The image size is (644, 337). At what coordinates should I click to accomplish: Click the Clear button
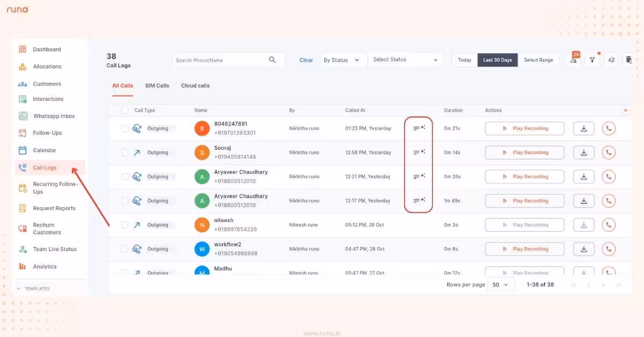[x=306, y=60]
